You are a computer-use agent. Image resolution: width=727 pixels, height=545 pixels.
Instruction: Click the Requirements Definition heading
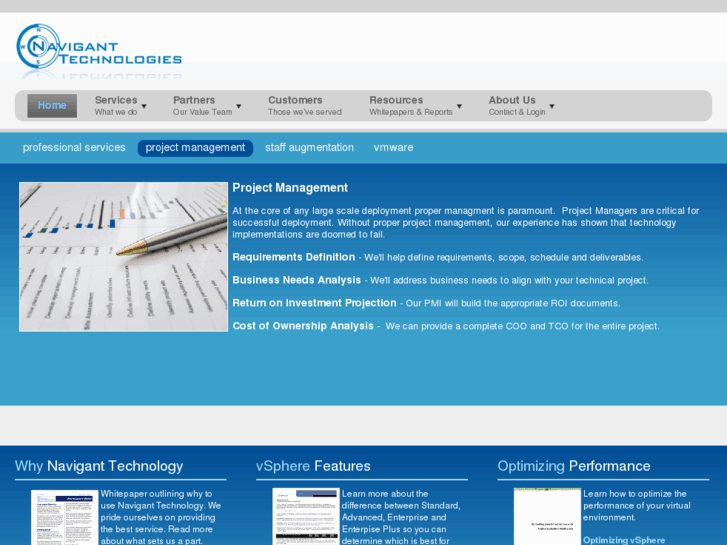click(x=293, y=257)
